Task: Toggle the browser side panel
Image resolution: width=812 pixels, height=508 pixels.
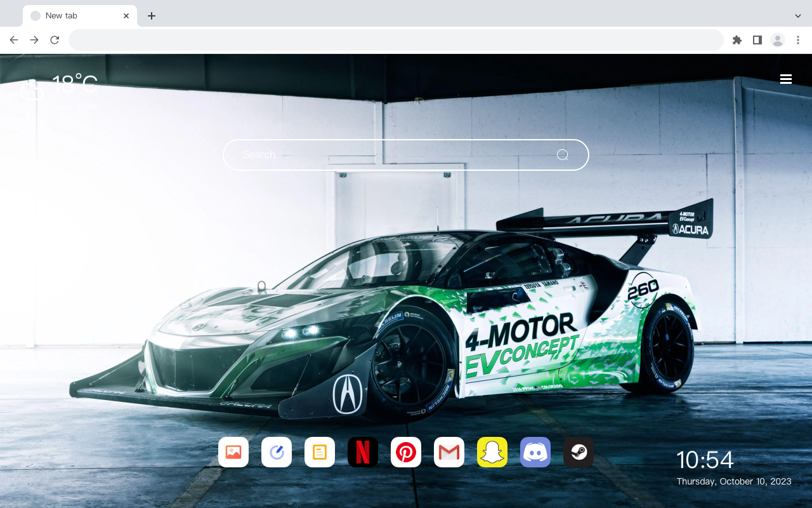Action: click(x=757, y=40)
